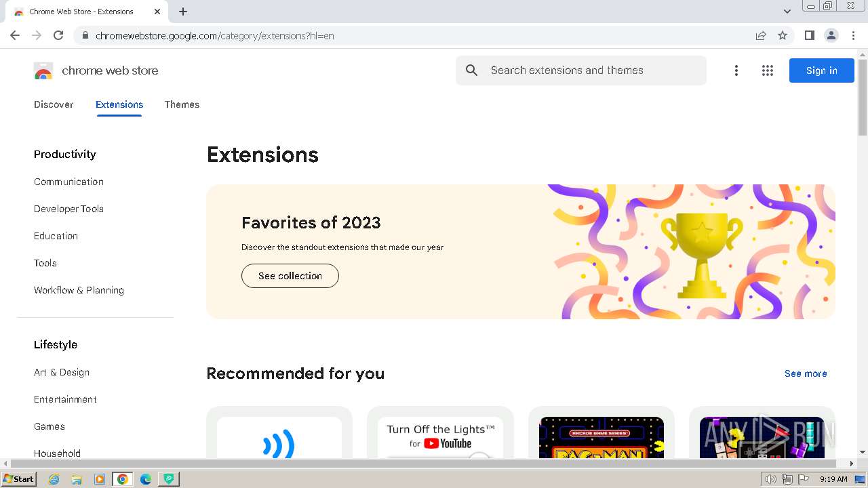Open File Explorer from the taskbar
The image size is (868, 488).
77,479
